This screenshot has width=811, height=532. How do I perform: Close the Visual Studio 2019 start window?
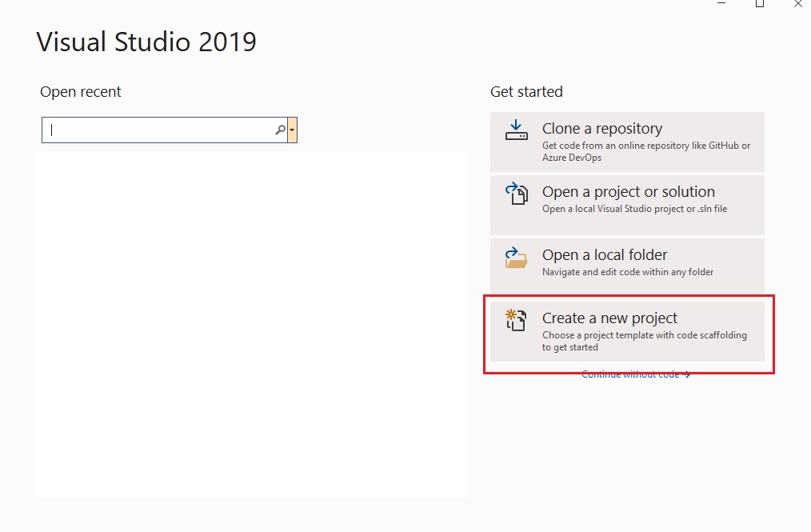(798, 4)
